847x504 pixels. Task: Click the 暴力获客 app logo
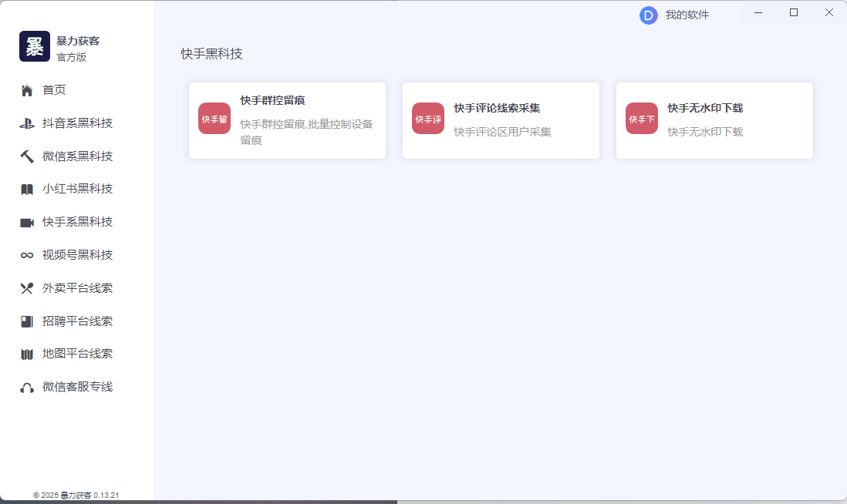[35, 46]
